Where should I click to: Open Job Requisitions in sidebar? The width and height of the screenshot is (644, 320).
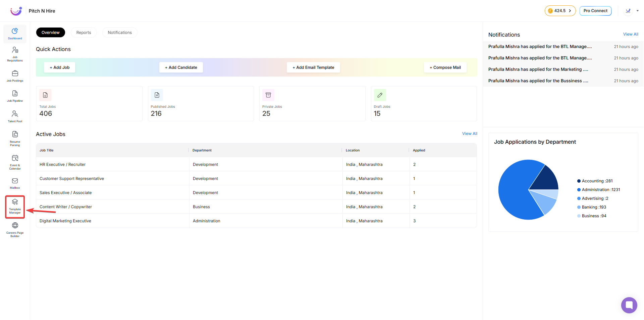coord(15,54)
